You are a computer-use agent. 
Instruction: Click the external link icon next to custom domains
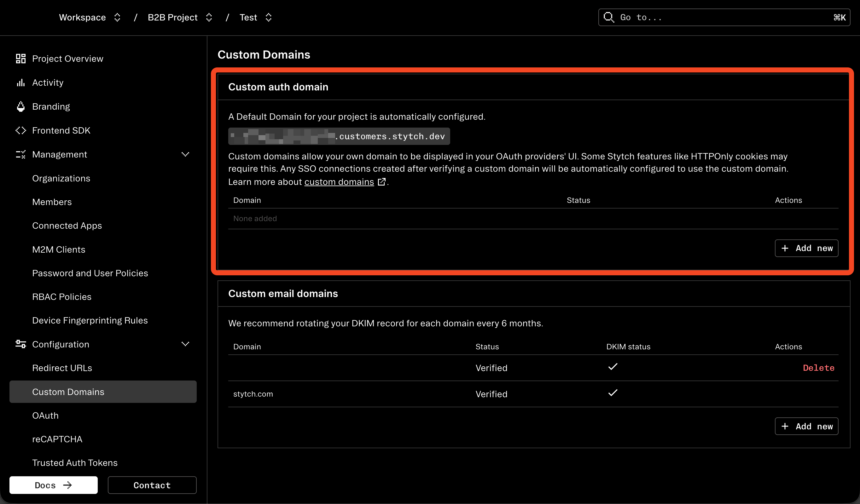pyautogui.click(x=381, y=181)
